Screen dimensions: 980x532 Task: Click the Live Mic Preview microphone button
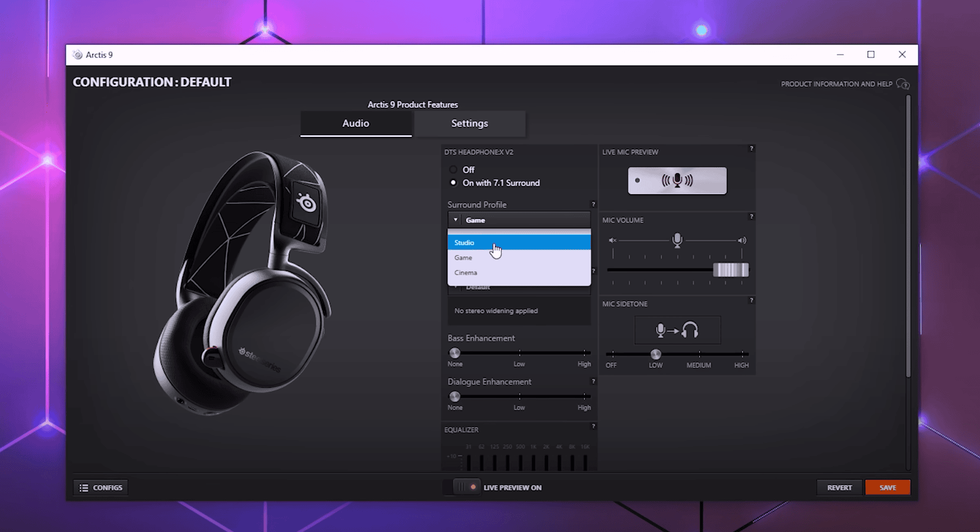pos(677,181)
